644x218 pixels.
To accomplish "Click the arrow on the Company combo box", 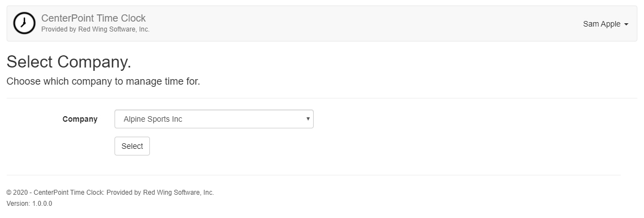I will 308,119.
